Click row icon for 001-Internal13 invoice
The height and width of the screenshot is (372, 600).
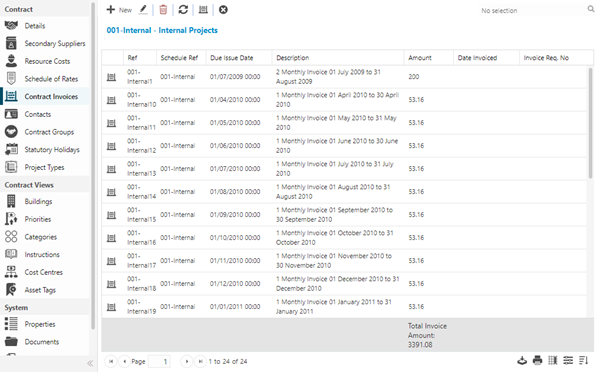pyautogui.click(x=111, y=169)
